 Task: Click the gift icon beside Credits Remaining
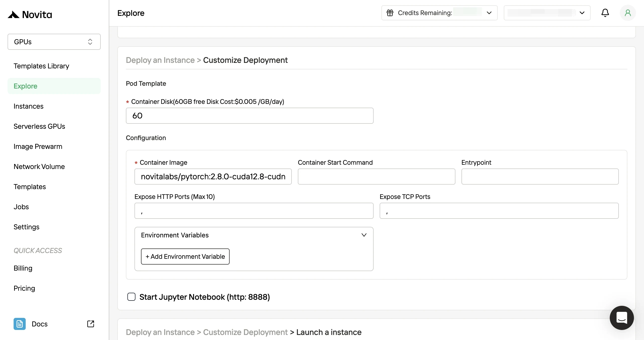pos(390,13)
